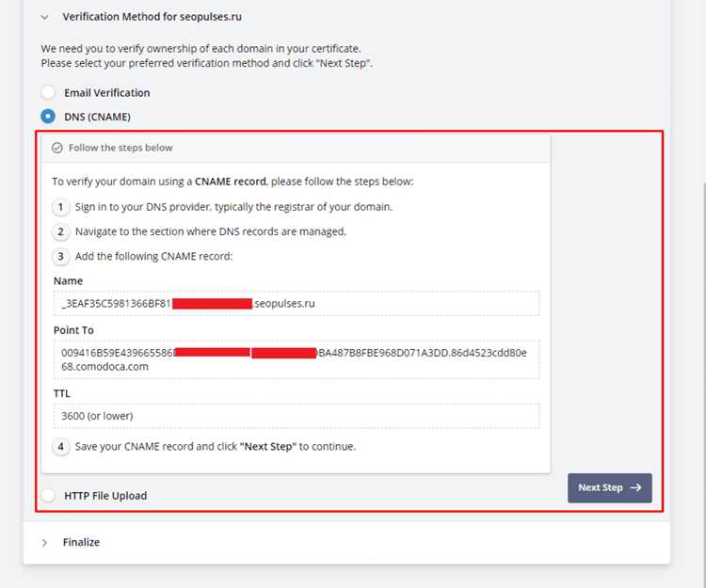Click the TTL 3600 value field
Viewport: 706px width, 588px height.
pyautogui.click(x=297, y=416)
